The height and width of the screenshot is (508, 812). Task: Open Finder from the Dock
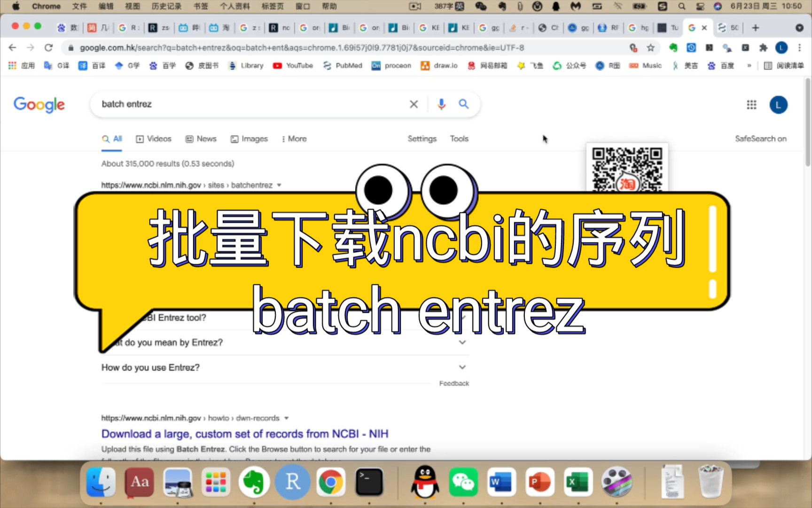pos(101,482)
